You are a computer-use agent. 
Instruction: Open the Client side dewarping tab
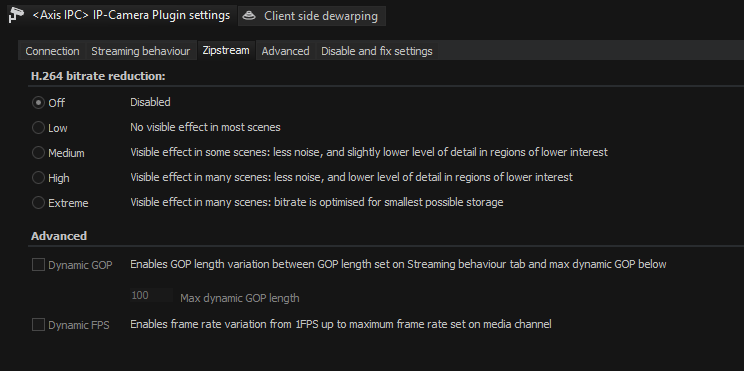pyautogui.click(x=312, y=16)
